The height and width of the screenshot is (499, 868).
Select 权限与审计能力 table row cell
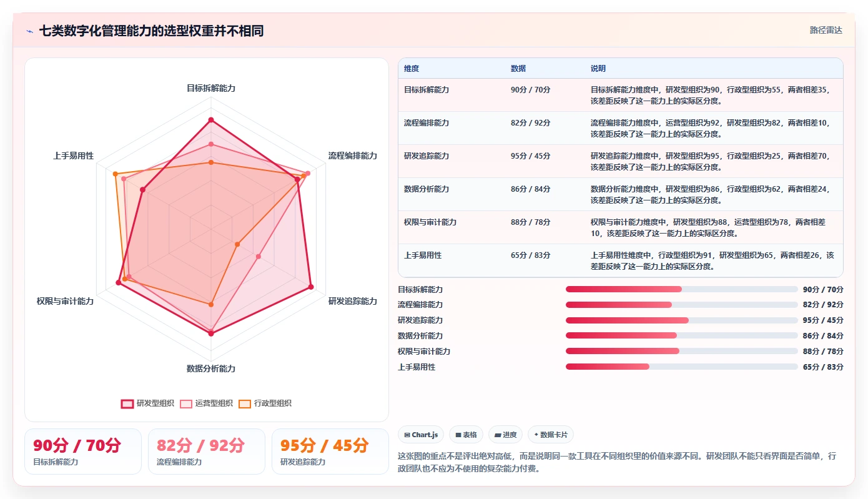(x=430, y=222)
